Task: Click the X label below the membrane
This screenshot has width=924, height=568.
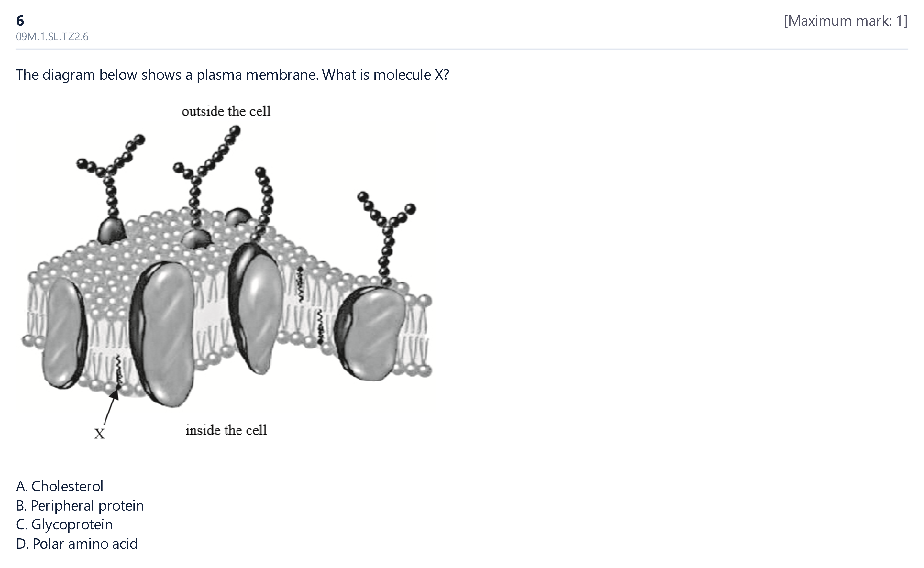Action: pyautogui.click(x=99, y=434)
